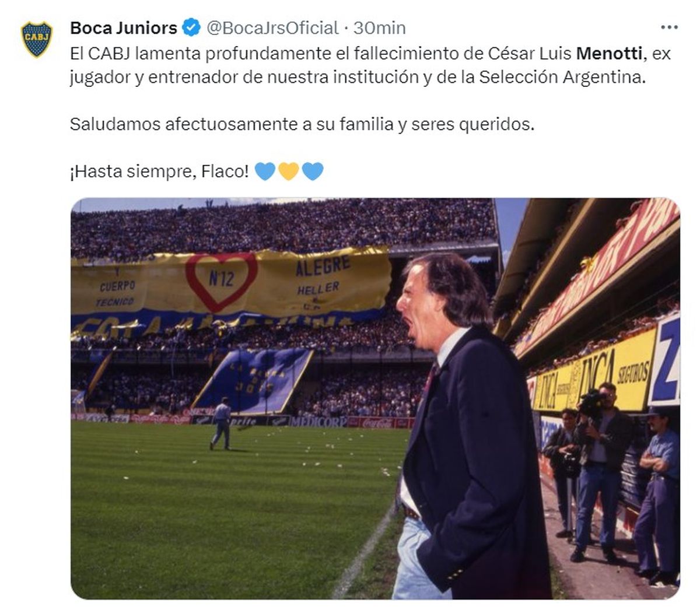The height and width of the screenshot is (610, 700).
Task: Click the first blue heart emoji
Action: point(265,171)
